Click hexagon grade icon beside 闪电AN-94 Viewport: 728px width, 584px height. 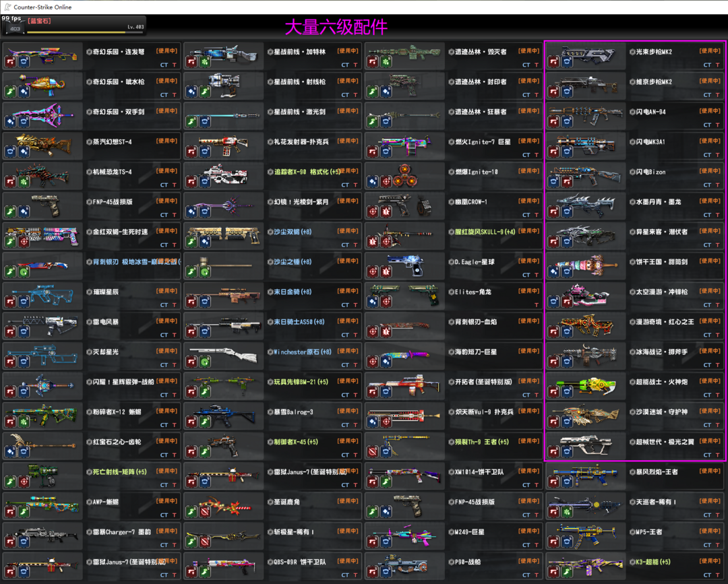632,112
